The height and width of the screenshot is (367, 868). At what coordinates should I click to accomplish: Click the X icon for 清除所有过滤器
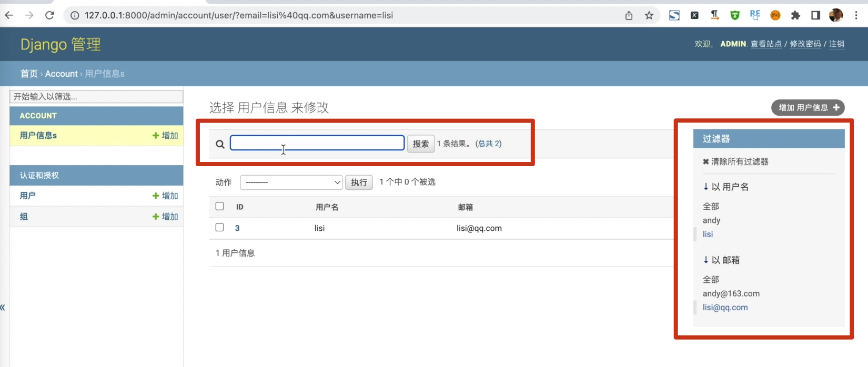pos(706,161)
